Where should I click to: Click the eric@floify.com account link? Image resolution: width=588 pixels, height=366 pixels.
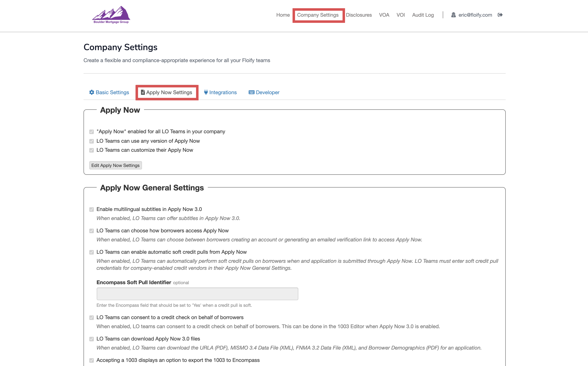tap(475, 15)
